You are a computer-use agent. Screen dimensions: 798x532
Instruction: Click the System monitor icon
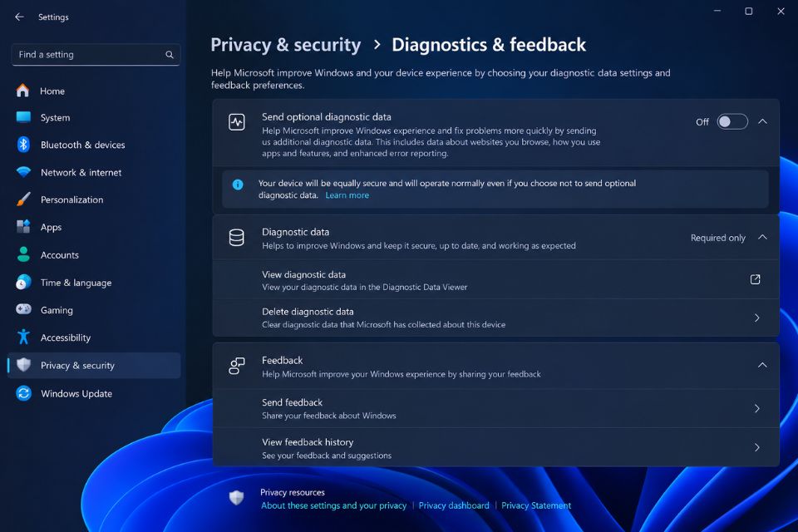coord(23,117)
